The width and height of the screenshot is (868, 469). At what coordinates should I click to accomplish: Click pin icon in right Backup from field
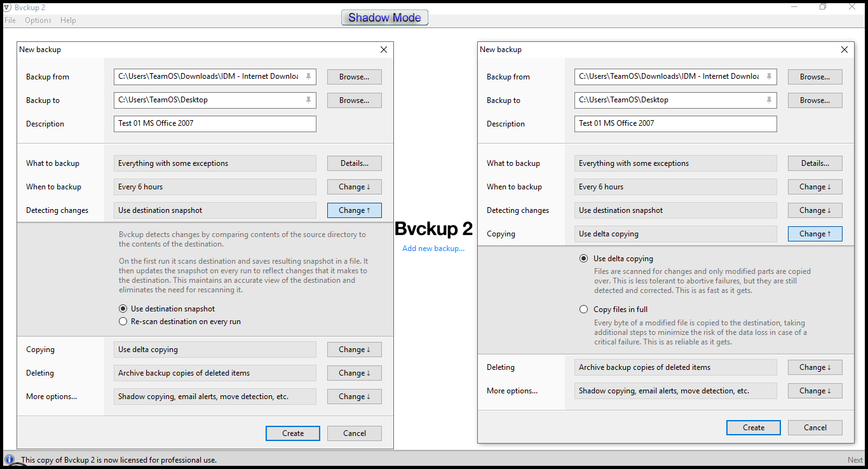[769, 76]
